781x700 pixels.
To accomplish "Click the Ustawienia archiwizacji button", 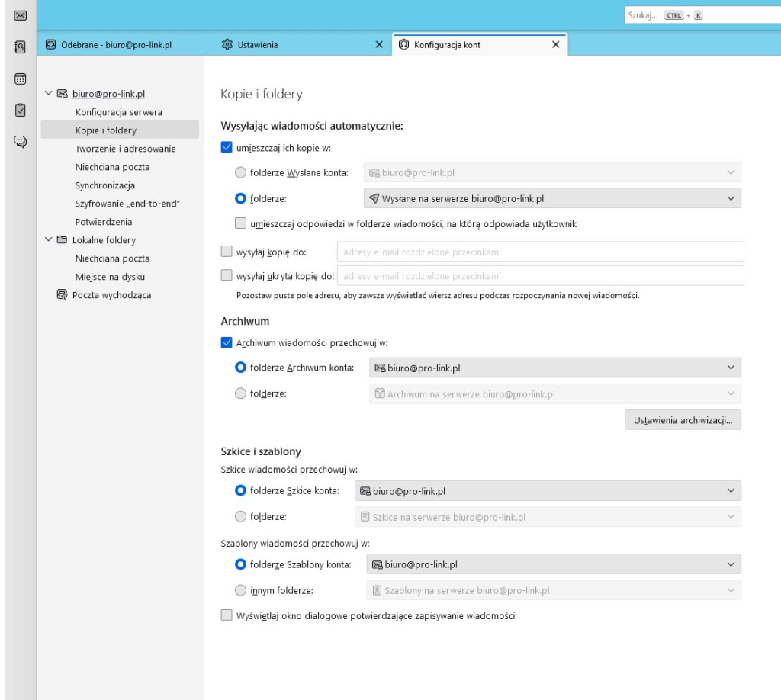I will pyautogui.click(x=683, y=420).
